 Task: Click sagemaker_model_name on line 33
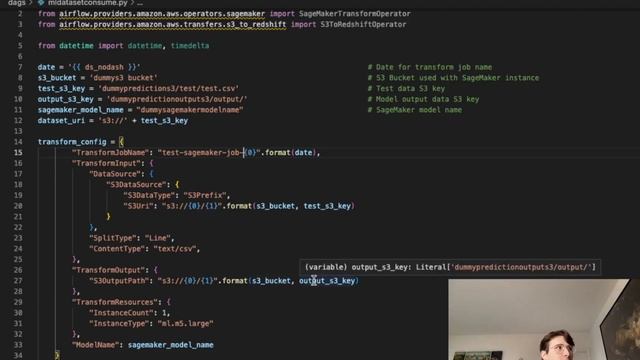pos(171,345)
